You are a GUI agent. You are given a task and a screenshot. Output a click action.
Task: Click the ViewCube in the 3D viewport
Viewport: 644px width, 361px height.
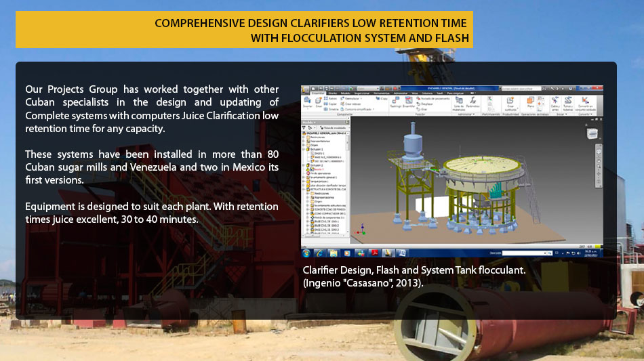point(591,133)
